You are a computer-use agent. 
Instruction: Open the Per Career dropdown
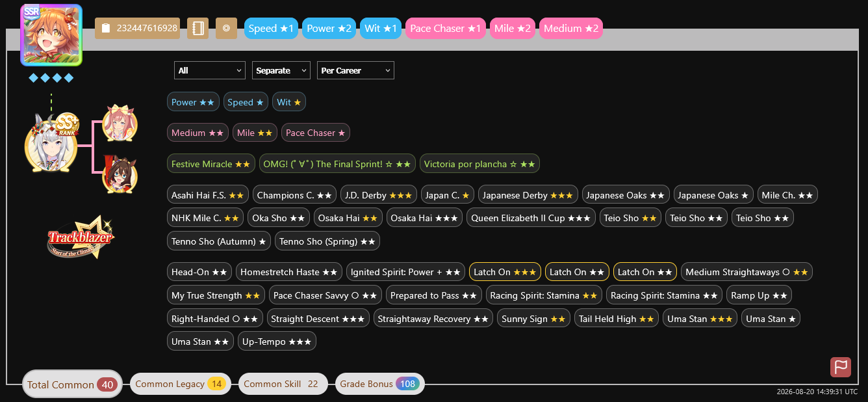(355, 70)
